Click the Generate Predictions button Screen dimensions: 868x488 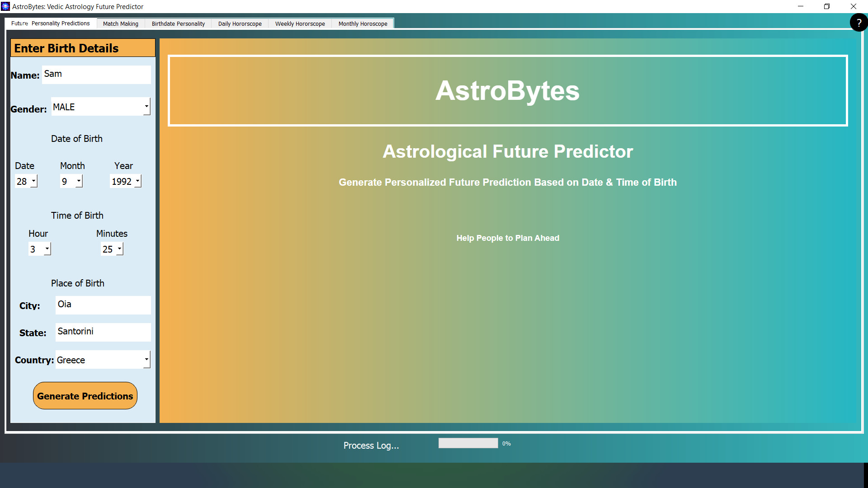[85, 395]
